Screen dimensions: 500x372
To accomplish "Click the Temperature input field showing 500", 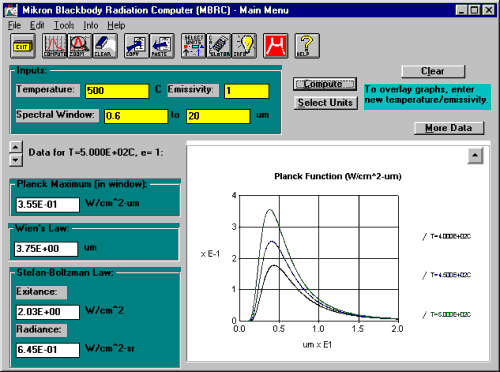I will (117, 91).
